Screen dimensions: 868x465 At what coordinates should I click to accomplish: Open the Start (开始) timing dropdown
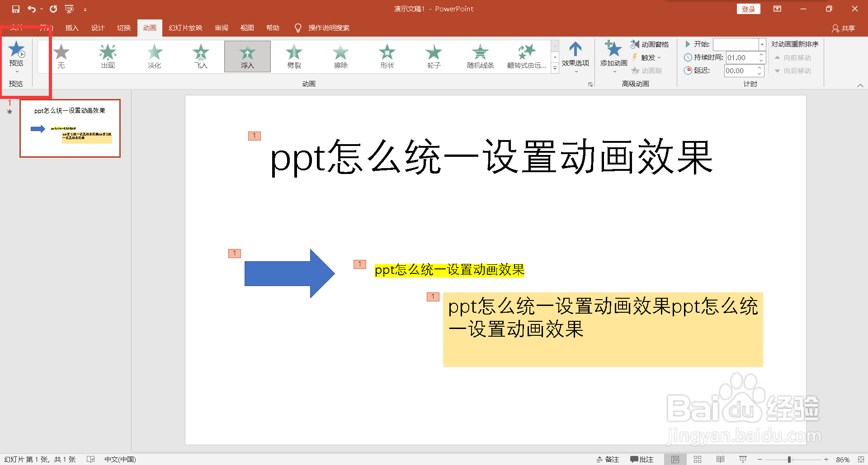[x=762, y=44]
